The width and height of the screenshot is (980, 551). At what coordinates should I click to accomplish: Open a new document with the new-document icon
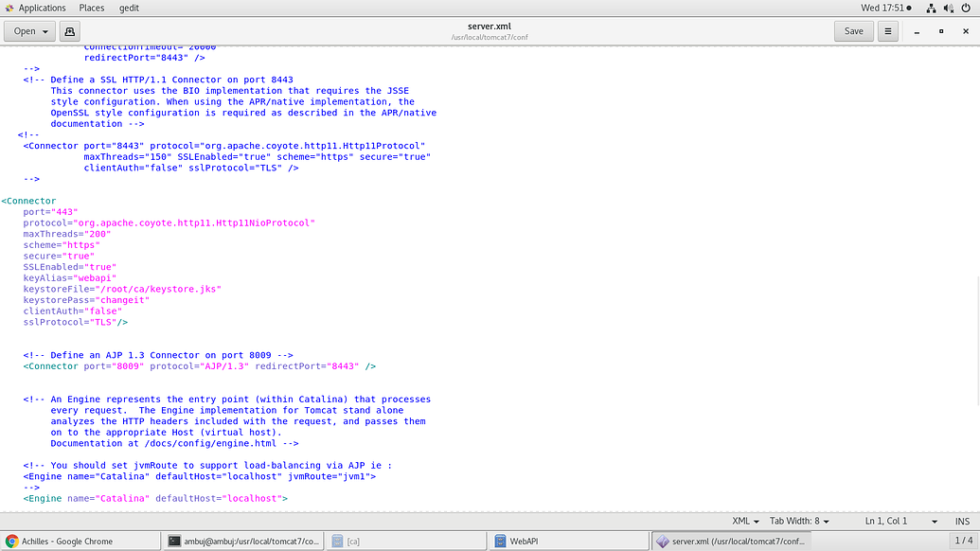pyautogui.click(x=69, y=31)
